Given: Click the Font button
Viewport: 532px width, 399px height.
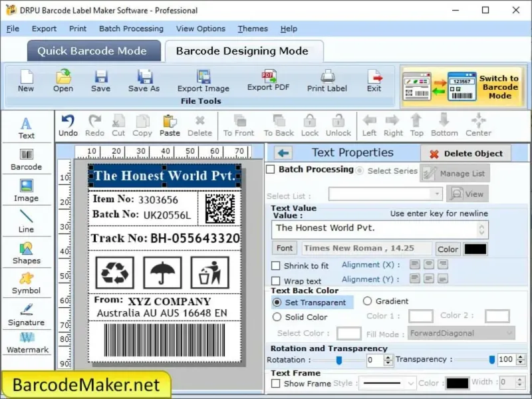Looking at the screenshot, I should pyautogui.click(x=285, y=248).
